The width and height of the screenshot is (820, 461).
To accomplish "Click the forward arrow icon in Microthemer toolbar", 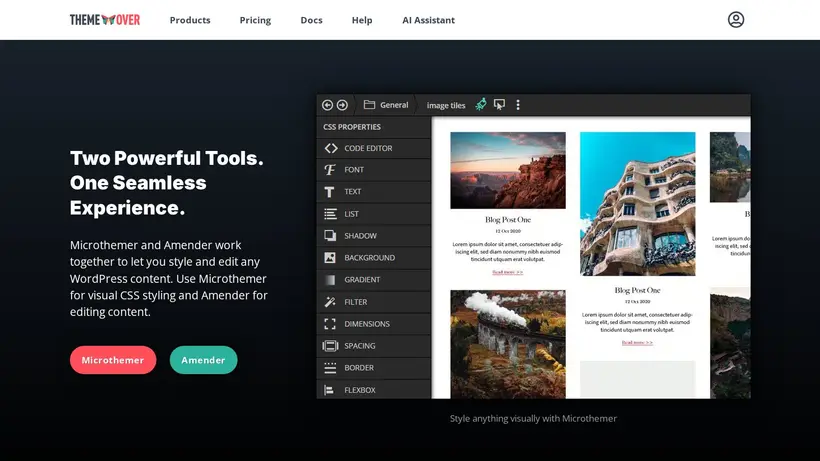I will 342,105.
